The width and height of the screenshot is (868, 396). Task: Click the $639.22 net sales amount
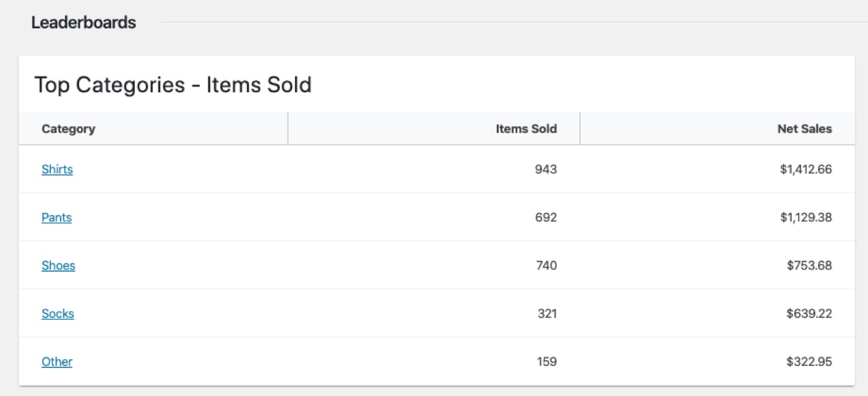coord(809,313)
